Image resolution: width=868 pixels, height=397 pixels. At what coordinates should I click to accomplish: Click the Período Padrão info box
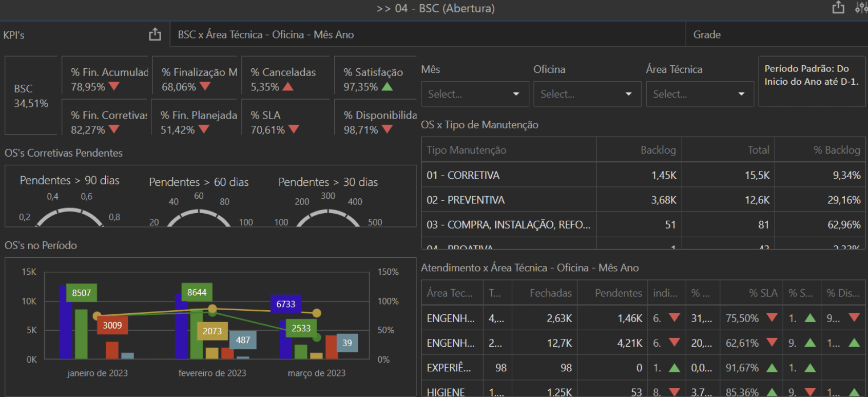click(812, 81)
